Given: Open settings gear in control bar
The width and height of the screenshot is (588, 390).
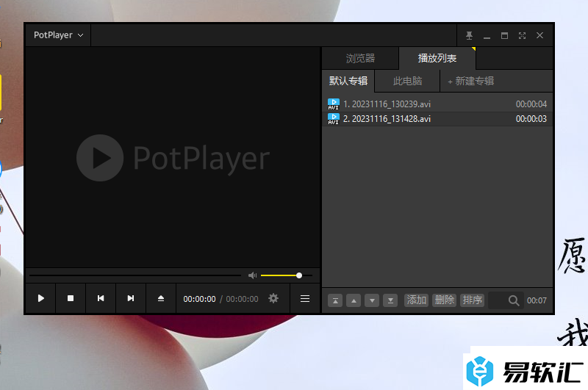Looking at the screenshot, I should pyautogui.click(x=273, y=298).
